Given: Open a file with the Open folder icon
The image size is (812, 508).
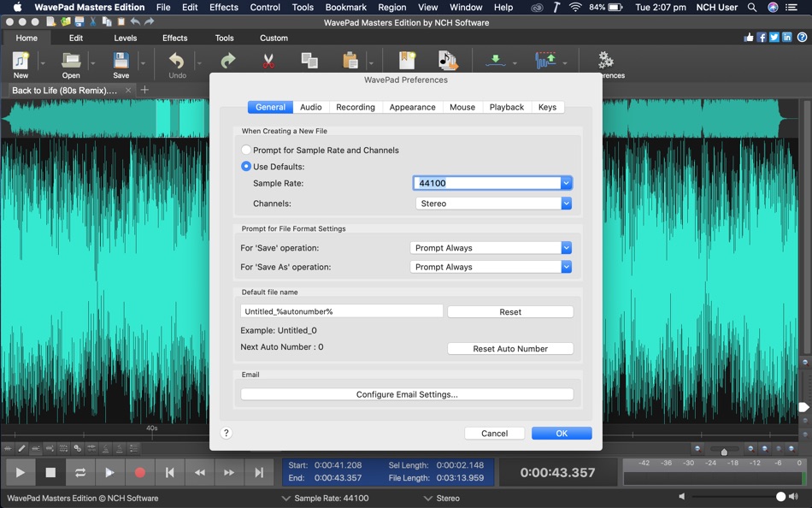Looking at the screenshot, I should pos(71,61).
